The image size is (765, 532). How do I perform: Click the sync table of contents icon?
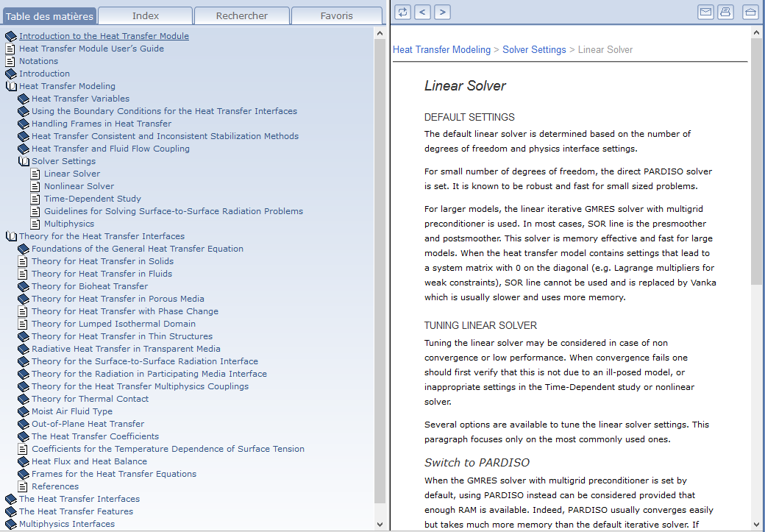click(x=403, y=12)
